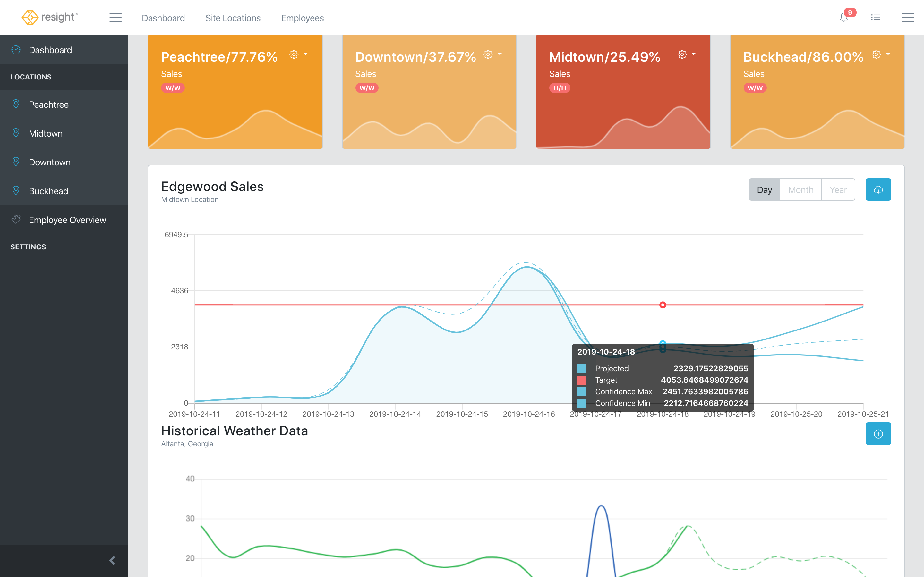This screenshot has width=924, height=577.
Task: Click the red Target data point marker
Action: [663, 305]
